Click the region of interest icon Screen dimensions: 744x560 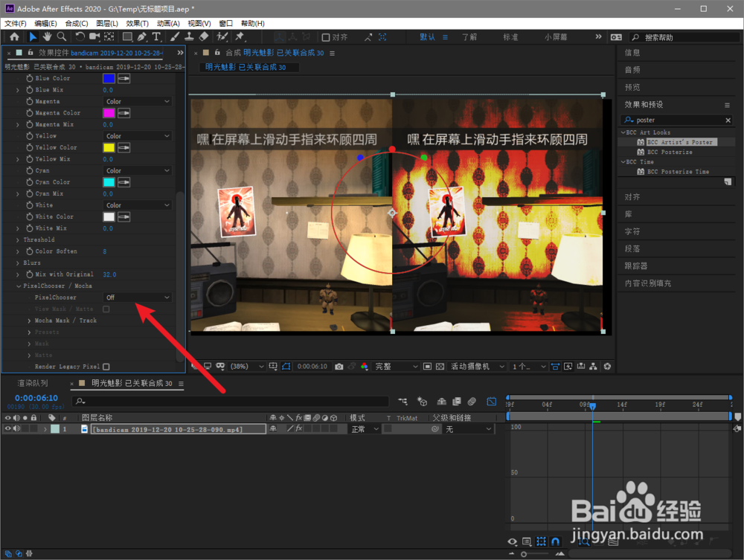point(428,367)
